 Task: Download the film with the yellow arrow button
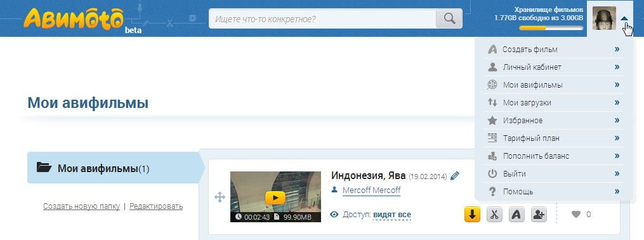[472, 215]
